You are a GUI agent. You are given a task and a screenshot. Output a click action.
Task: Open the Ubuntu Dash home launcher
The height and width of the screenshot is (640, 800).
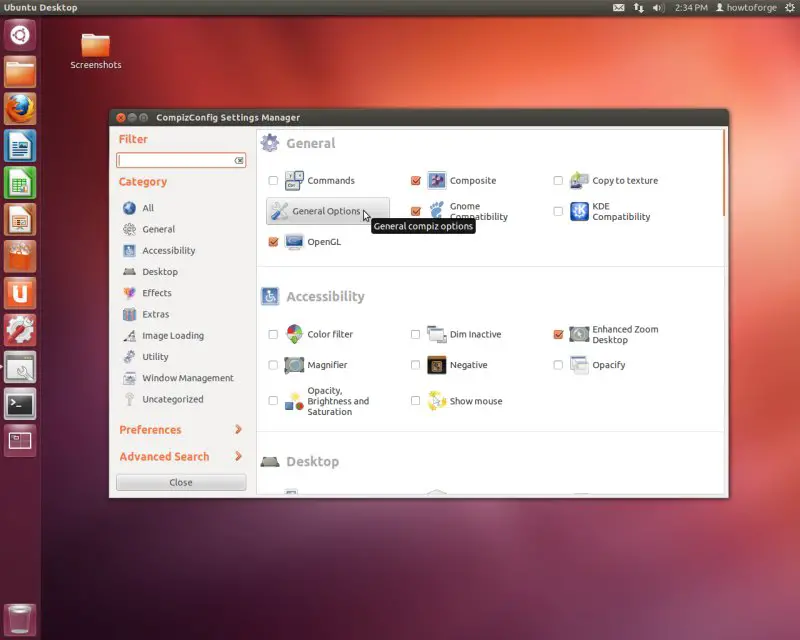[20, 35]
